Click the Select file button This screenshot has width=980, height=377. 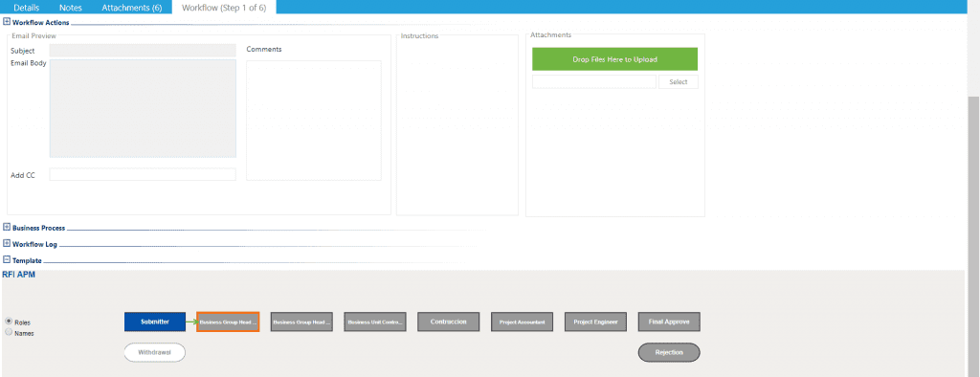click(679, 82)
